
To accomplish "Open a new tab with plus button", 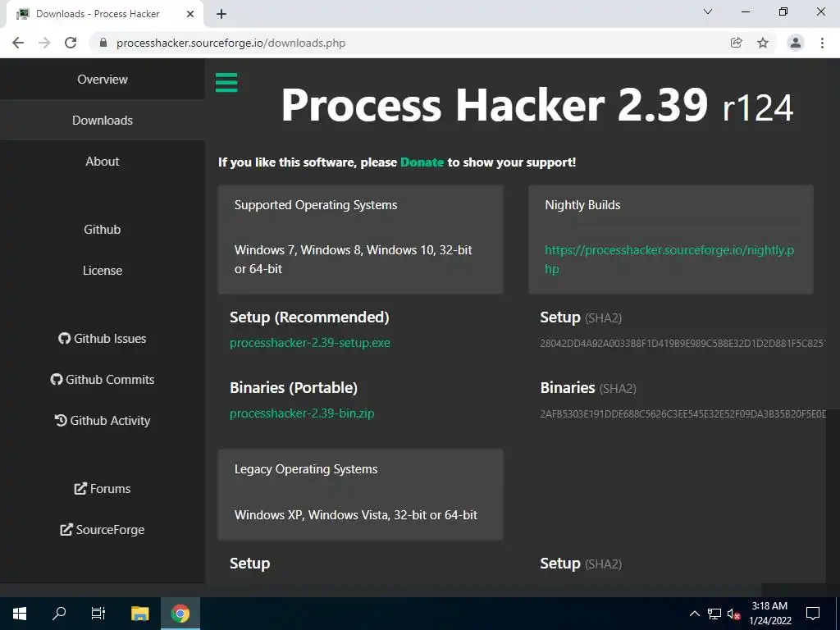I will pos(221,14).
